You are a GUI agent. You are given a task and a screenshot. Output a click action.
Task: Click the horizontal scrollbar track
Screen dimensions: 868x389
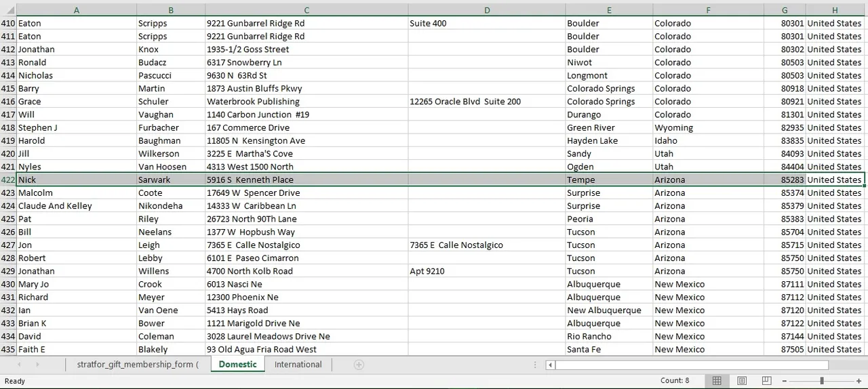(x=692, y=365)
